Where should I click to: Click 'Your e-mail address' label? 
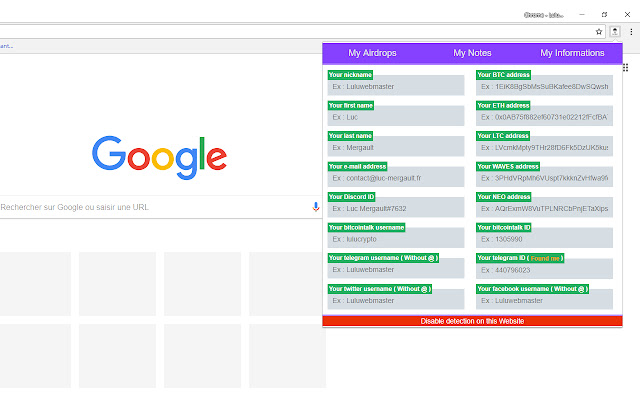(x=357, y=167)
